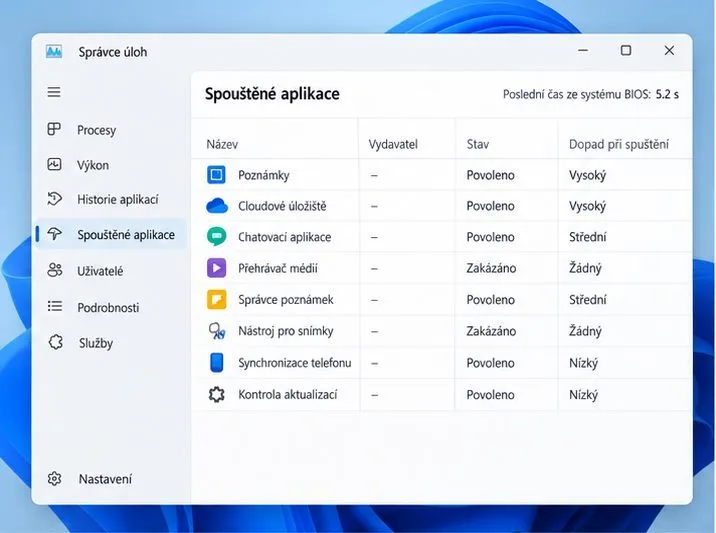Click the Uživatelé users icon

[54, 270]
